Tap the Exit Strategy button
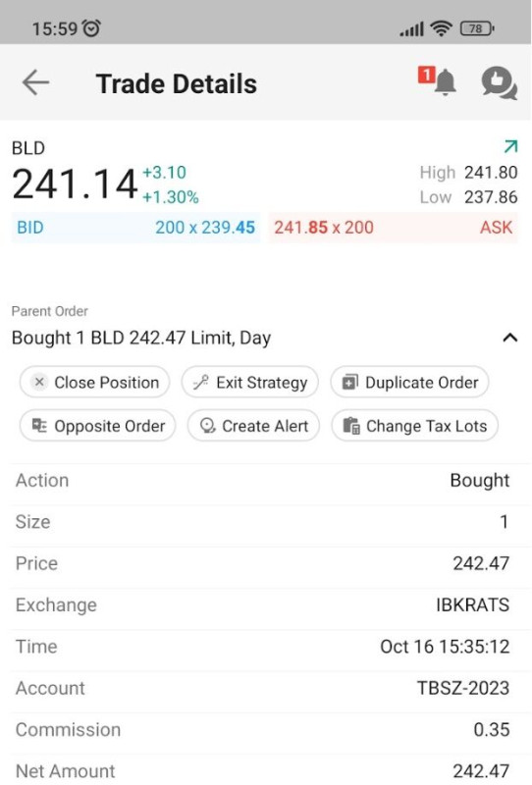Viewport: 532px width, 785px height. 250,383
